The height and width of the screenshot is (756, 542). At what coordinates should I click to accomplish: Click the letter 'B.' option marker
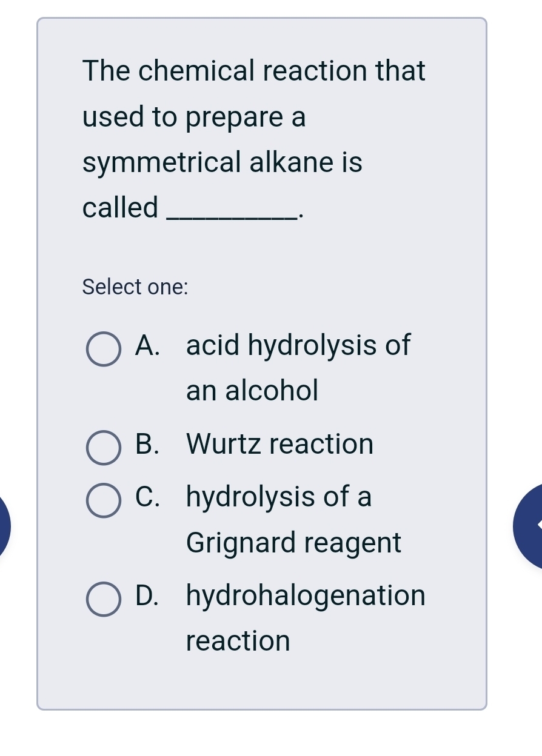tap(148, 444)
